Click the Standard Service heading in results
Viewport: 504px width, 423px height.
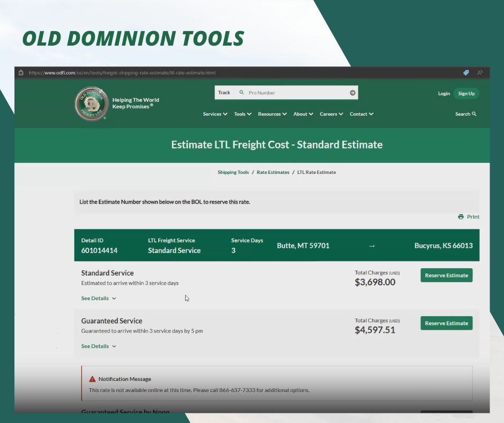[x=107, y=273]
